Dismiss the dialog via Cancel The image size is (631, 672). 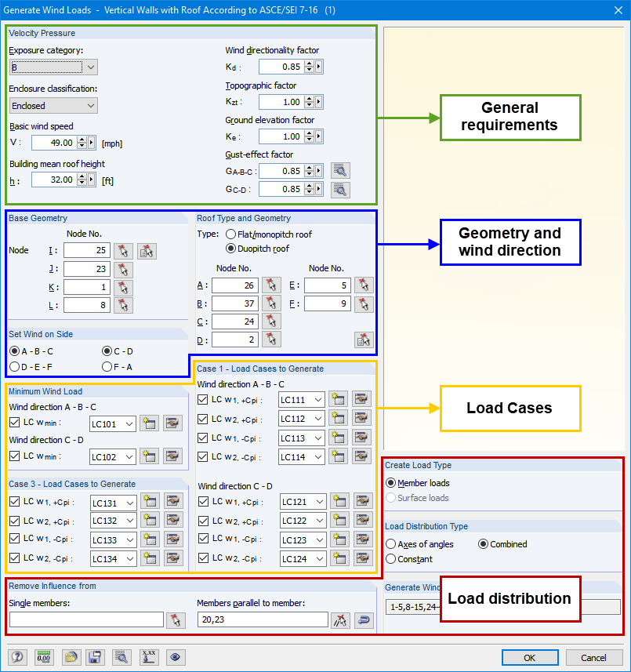point(593,657)
